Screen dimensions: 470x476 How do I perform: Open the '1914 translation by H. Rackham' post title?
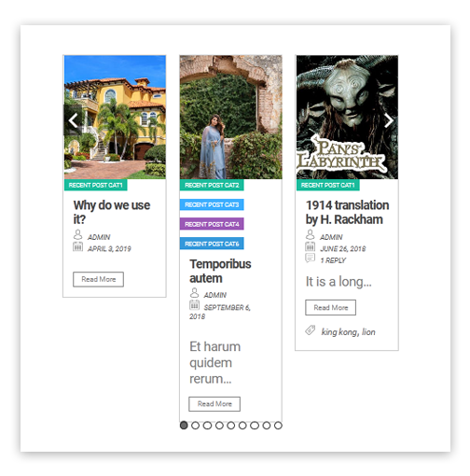pos(347,212)
